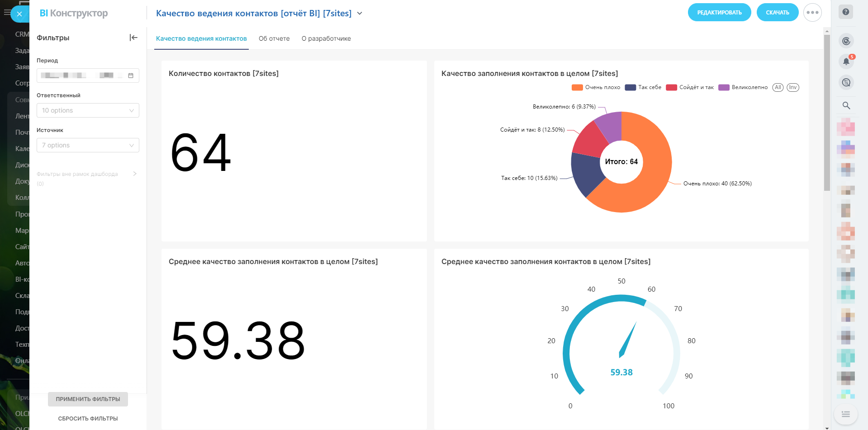Click the blue 59.38 value under gauge
This screenshot has height=430, width=868.
pos(621,373)
